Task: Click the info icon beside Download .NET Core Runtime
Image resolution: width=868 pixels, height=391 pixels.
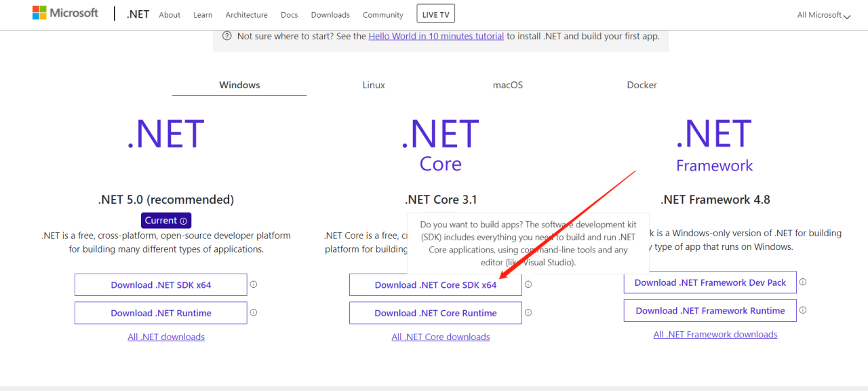Action: (528, 312)
